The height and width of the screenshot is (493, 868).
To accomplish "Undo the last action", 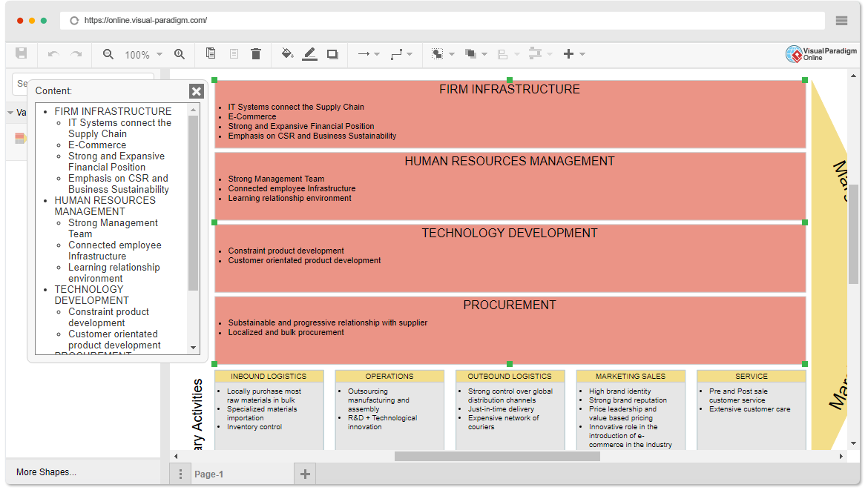I will pos(53,53).
